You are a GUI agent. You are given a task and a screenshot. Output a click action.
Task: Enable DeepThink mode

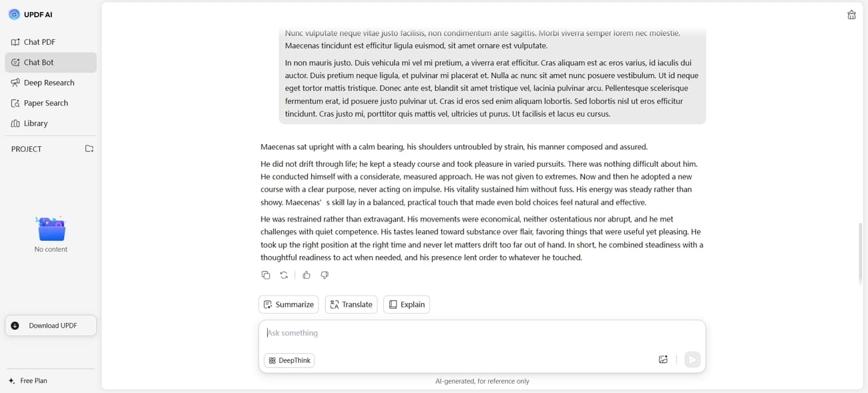coord(288,360)
